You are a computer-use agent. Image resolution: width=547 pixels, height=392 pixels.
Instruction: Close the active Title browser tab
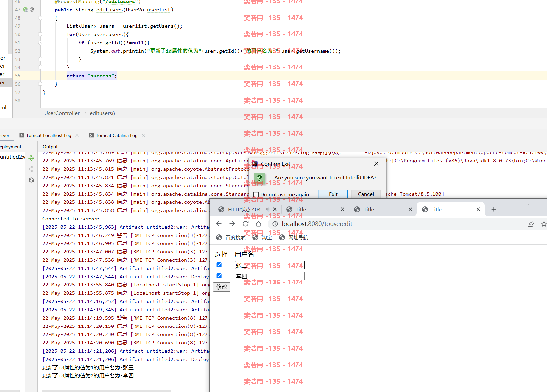point(478,209)
